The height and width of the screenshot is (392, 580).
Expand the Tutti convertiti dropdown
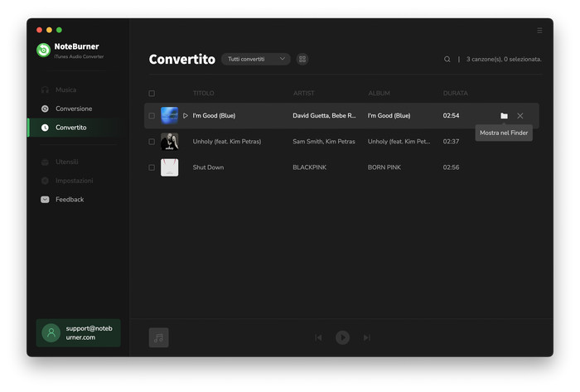[255, 59]
